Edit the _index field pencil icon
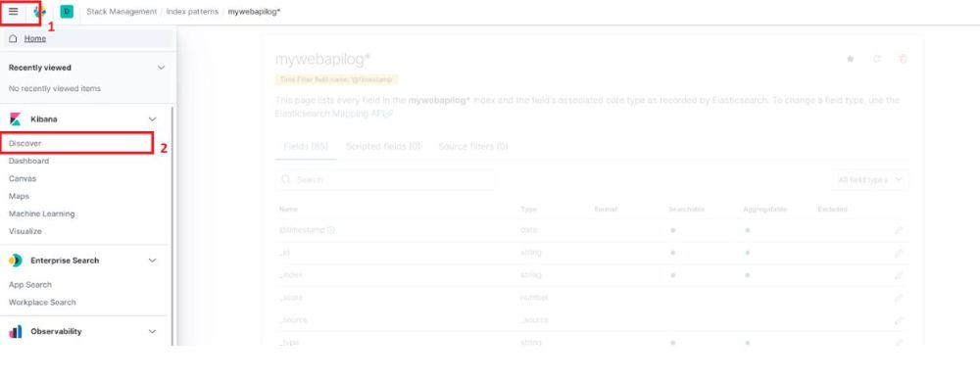This screenshot has width=980, height=382. 899,275
